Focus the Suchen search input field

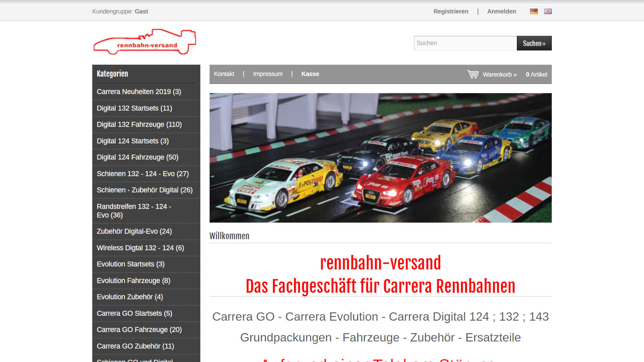point(465,43)
